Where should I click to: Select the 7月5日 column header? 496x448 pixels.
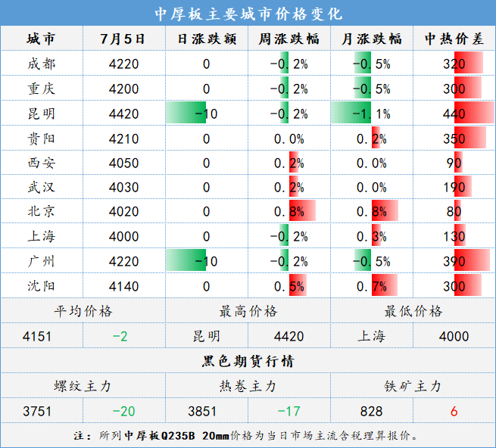click(123, 39)
